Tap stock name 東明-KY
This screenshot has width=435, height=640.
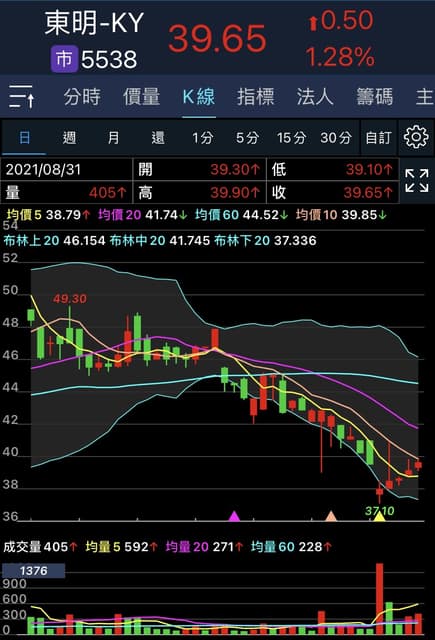[x=94, y=23]
